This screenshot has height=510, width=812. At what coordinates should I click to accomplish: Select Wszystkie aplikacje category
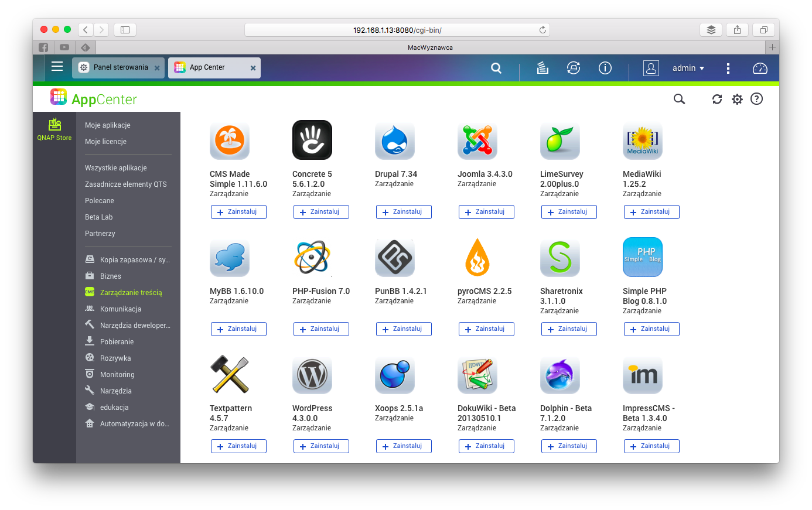116,168
